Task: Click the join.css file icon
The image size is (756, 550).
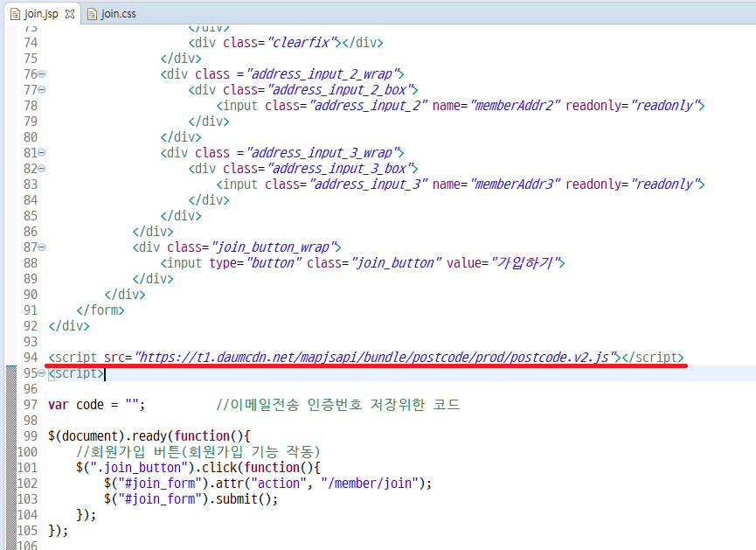Action: [92, 14]
